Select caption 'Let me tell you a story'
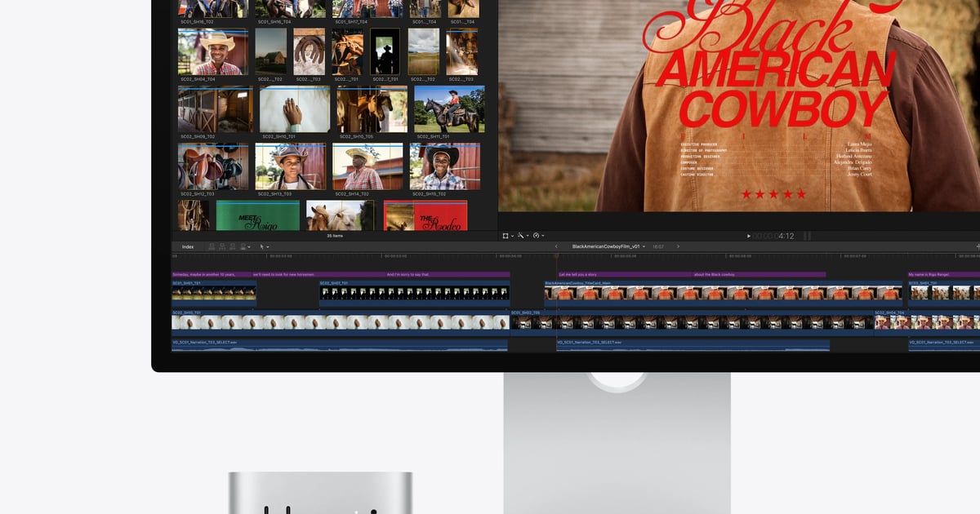 (625, 275)
